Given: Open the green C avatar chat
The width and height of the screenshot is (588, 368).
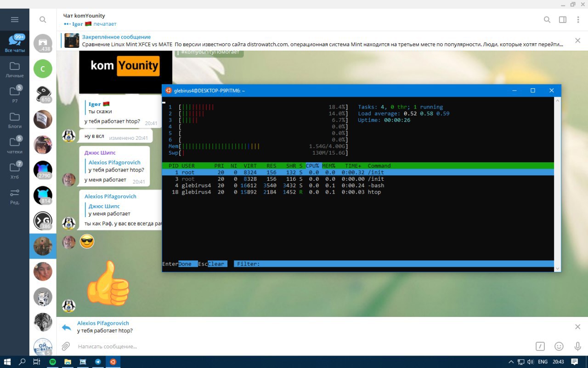Looking at the screenshot, I should (43, 69).
